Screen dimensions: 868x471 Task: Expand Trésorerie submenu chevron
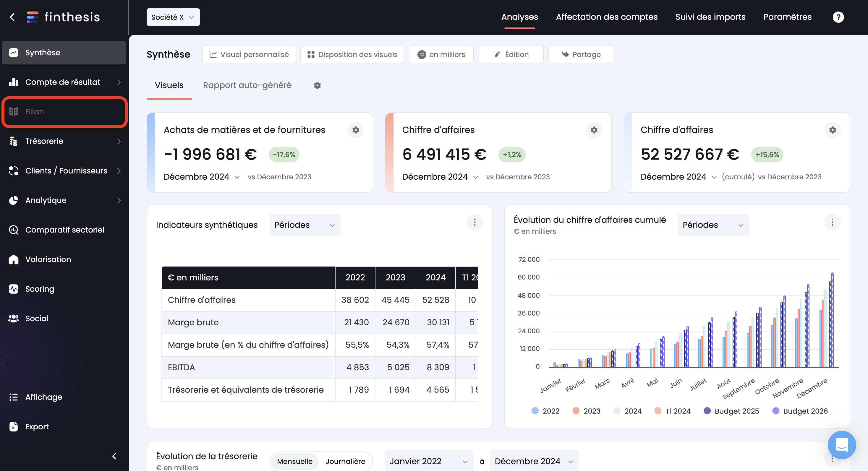[119, 141]
